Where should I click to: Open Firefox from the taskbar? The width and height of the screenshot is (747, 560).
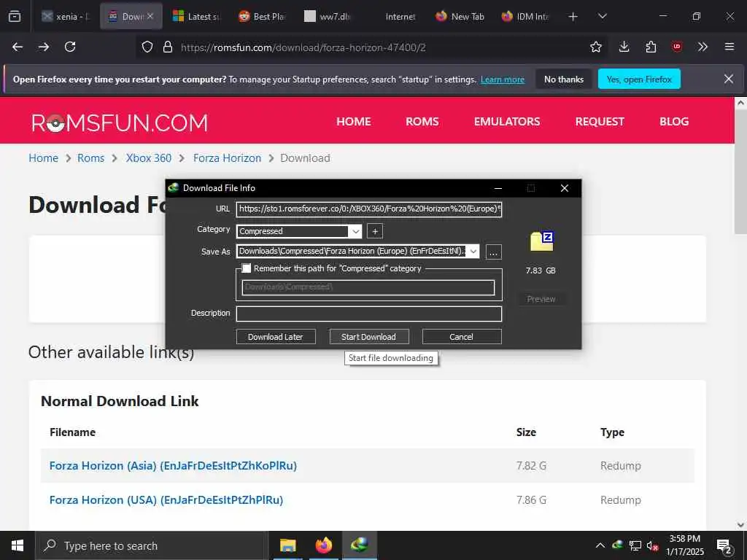pyautogui.click(x=323, y=545)
